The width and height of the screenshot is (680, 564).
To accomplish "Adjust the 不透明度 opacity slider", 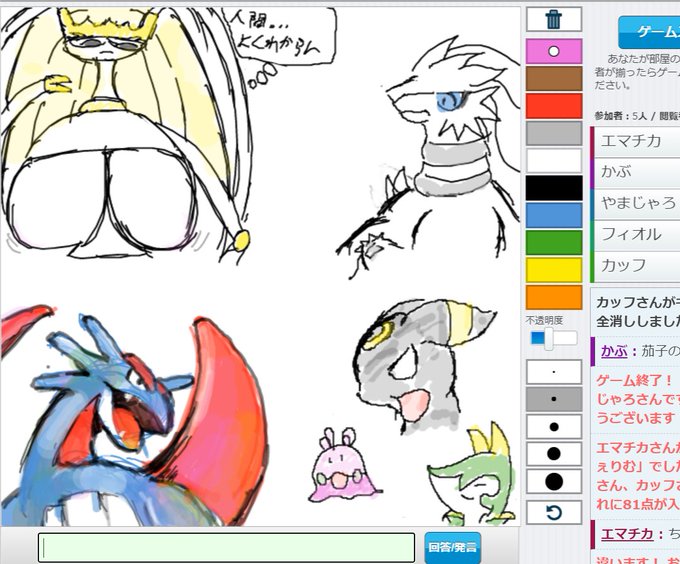I will pyautogui.click(x=554, y=338).
